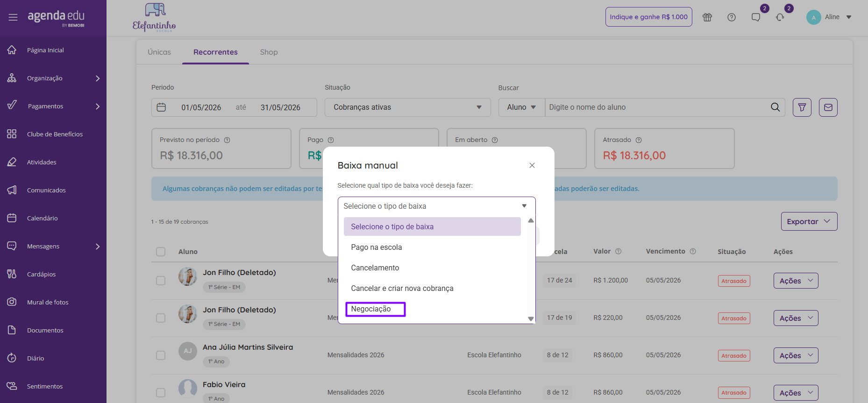The width and height of the screenshot is (868, 403).
Task: Check Ana Júlia Martins Silveira row checkbox
Action: (161, 355)
